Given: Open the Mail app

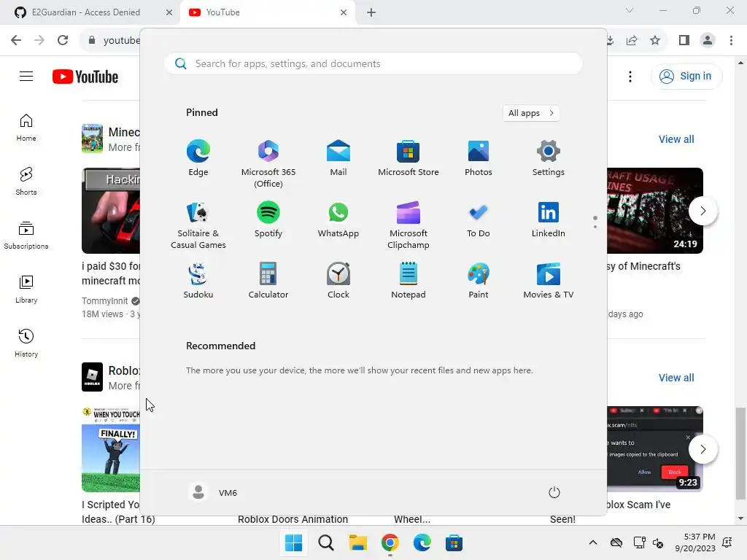Looking at the screenshot, I should 338,158.
